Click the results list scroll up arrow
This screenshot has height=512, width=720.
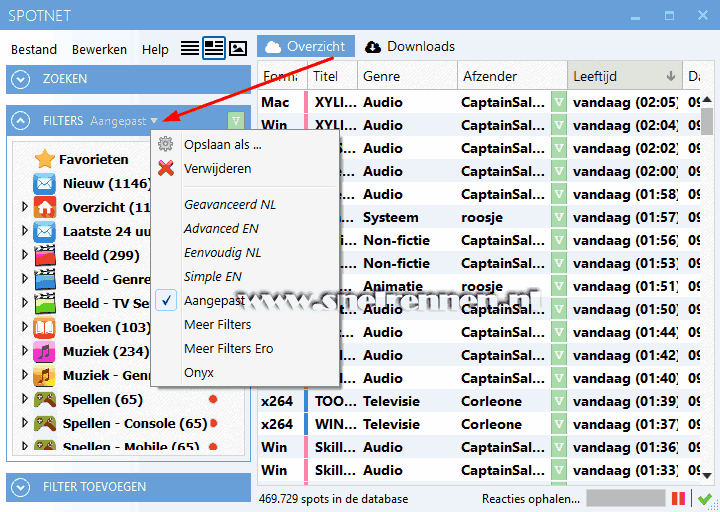click(x=707, y=99)
